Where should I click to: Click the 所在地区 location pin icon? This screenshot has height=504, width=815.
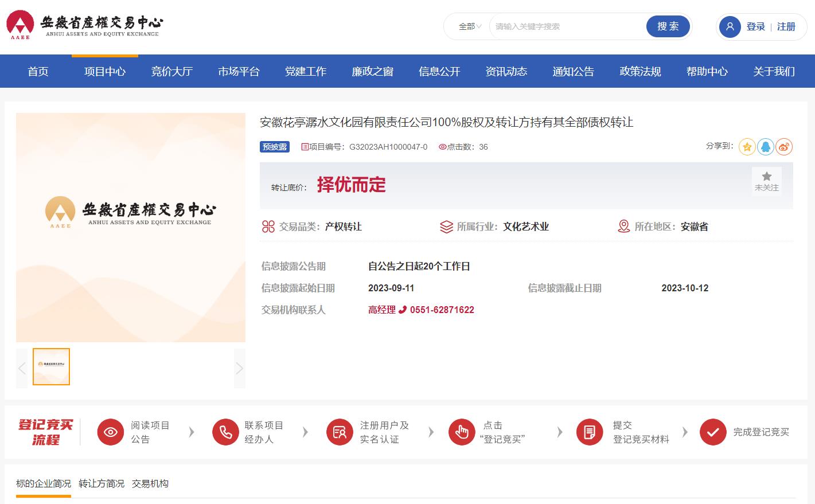point(623,226)
